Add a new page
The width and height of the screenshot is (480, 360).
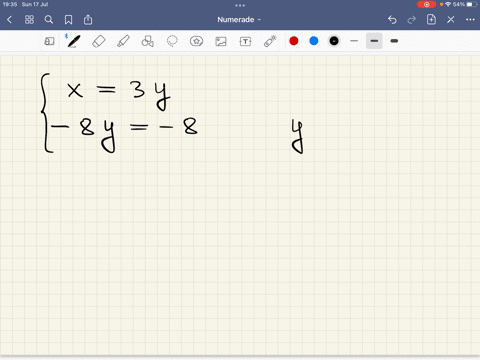pos(431,20)
